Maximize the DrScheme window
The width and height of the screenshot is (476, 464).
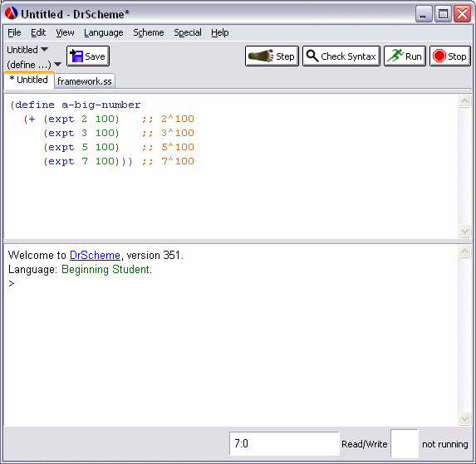click(x=443, y=14)
